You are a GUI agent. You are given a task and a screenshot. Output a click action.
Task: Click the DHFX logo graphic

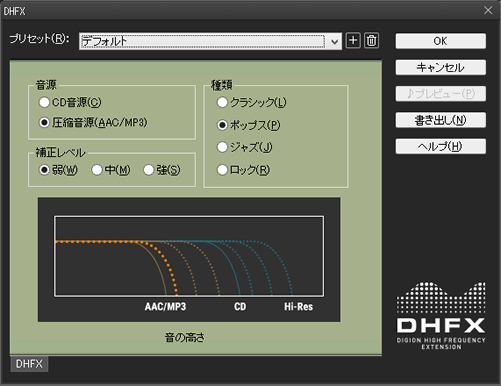441,316
